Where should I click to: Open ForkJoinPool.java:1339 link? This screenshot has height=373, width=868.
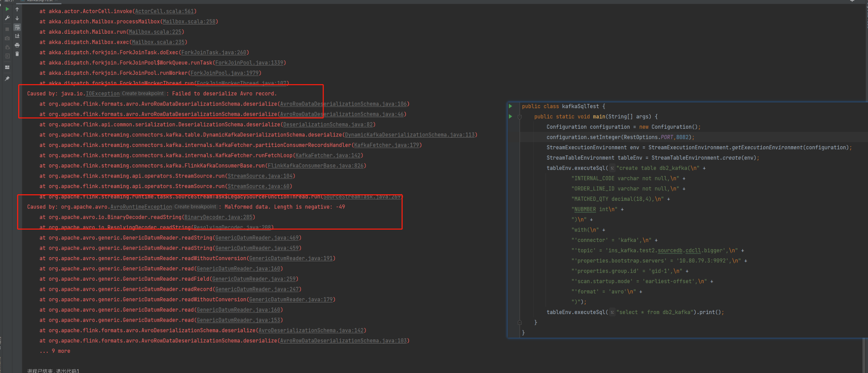(250, 62)
